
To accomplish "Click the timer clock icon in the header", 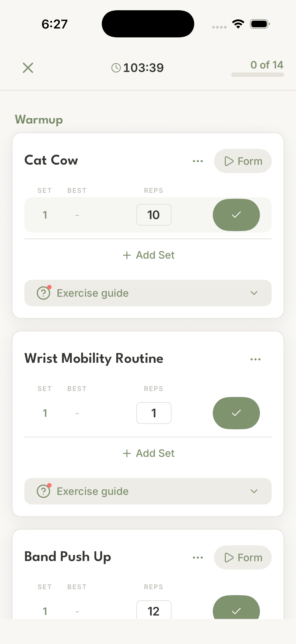I will coord(116,67).
